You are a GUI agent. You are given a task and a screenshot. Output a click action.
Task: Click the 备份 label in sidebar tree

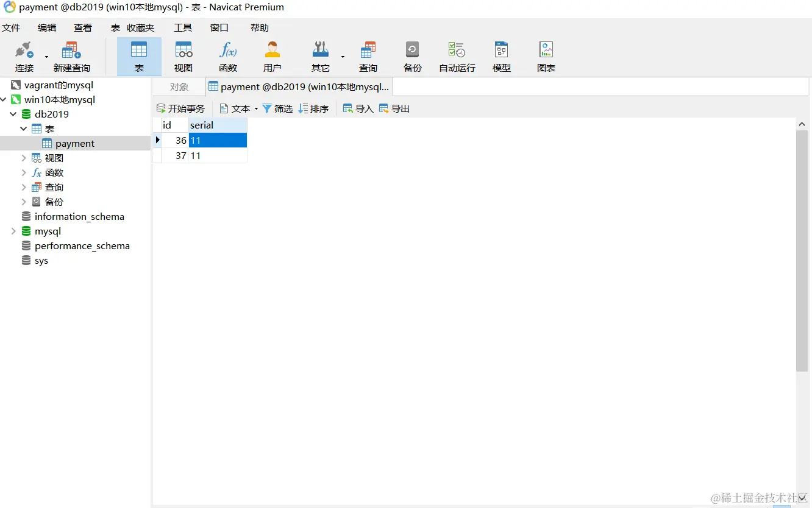pos(54,202)
